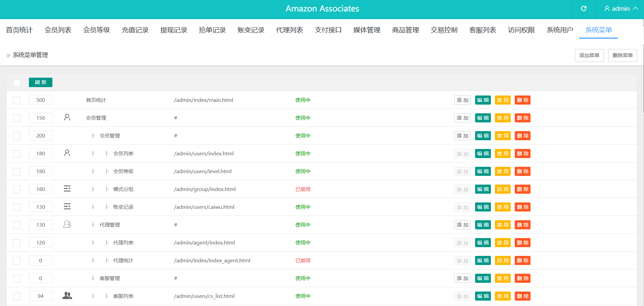Open the 首页统计 navigation tab

pyautogui.click(x=19, y=30)
